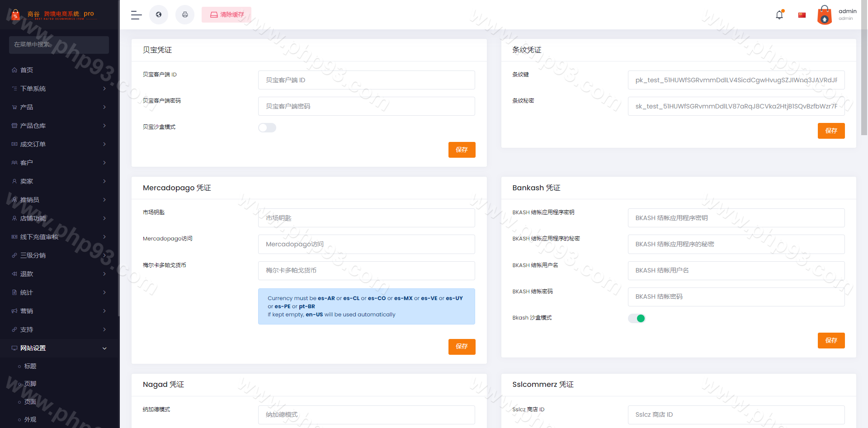This screenshot has width=868, height=428.
Task: Open the notifications bell icon
Action: (x=779, y=15)
